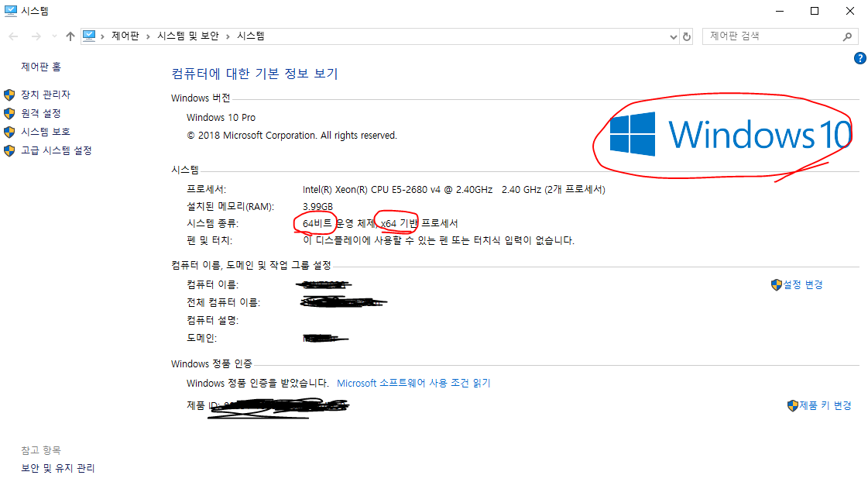Click the shield icon beside 제품 키 변경
This screenshot has height=489, width=868.
[x=793, y=405]
